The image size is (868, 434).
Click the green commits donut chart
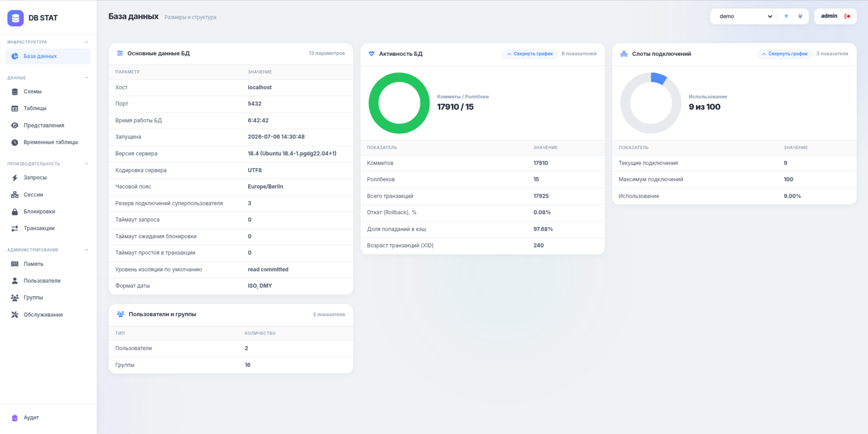click(399, 103)
